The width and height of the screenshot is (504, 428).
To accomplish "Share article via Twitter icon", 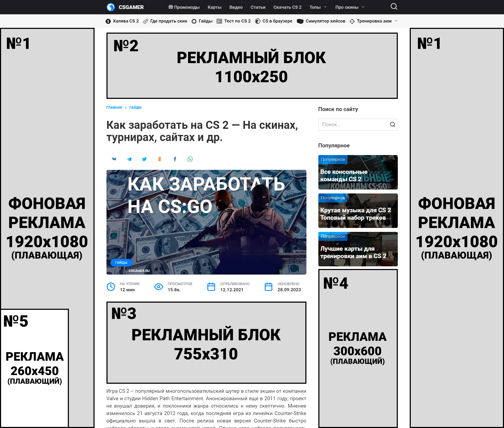I will [144, 159].
